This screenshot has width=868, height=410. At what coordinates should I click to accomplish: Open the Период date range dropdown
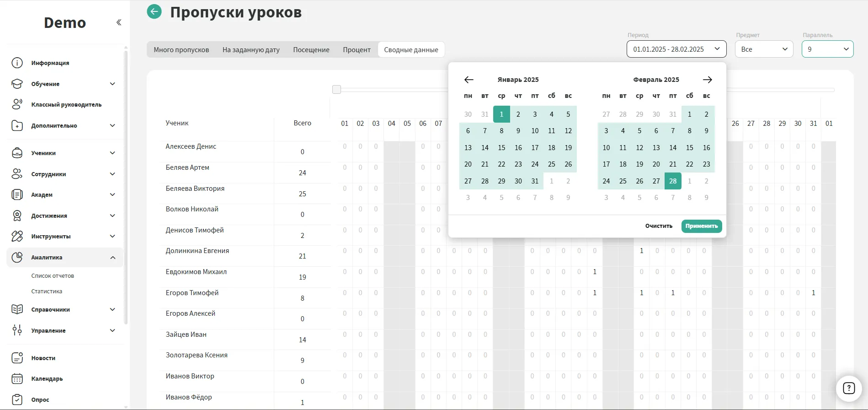pyautogui.click(x=676, y=49)
